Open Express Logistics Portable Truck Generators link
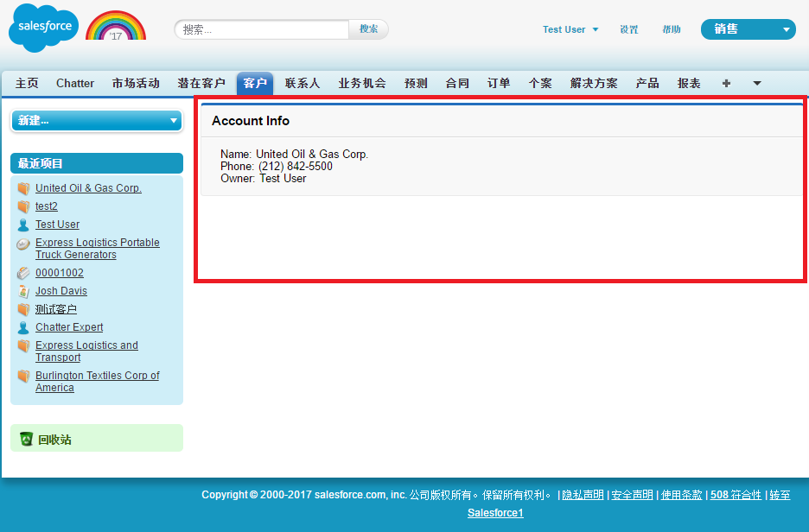Image resolution: width=809 pixels, height=532 pixels. coord(98,249)
